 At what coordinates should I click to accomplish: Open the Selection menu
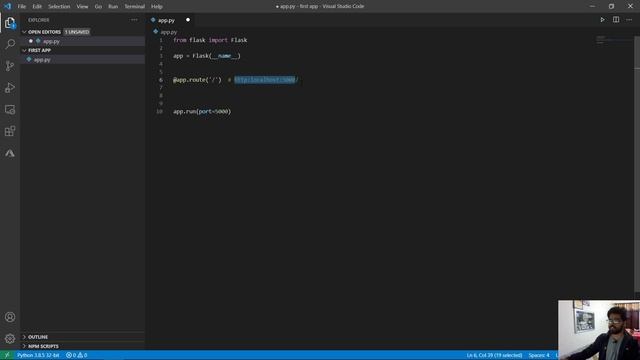pyautogui.click(x=59, y=7)
